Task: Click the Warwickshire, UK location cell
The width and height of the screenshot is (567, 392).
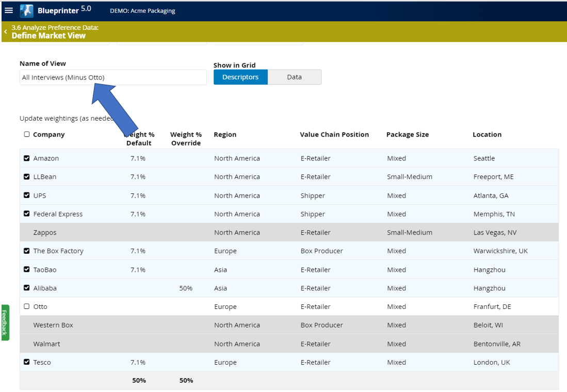Action: click(x=500, y=251)
